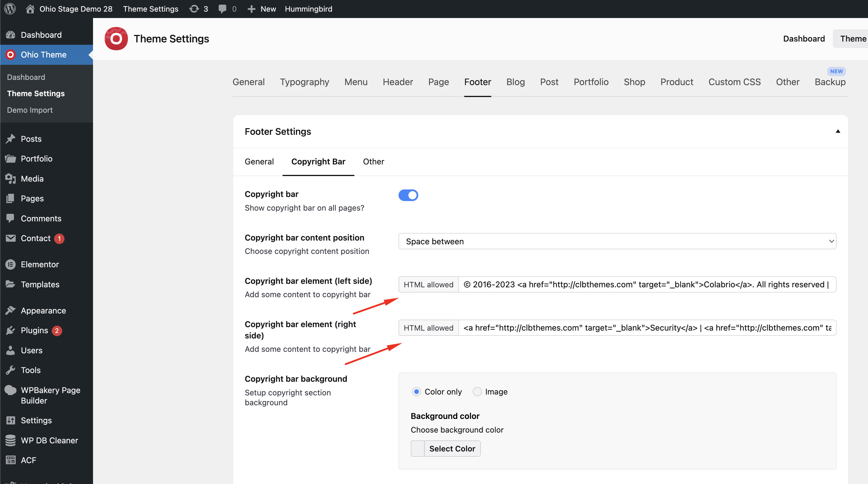Open Demo Import submenu link

click(30, 110)
